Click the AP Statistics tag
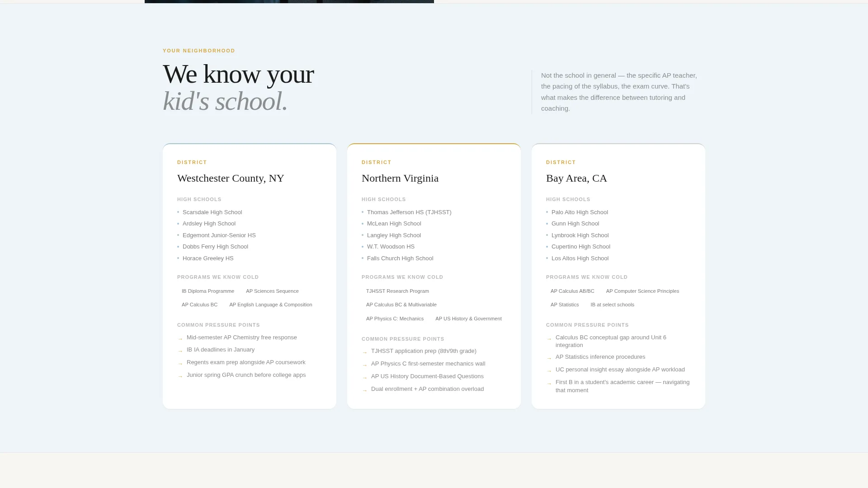 point(565,305)
